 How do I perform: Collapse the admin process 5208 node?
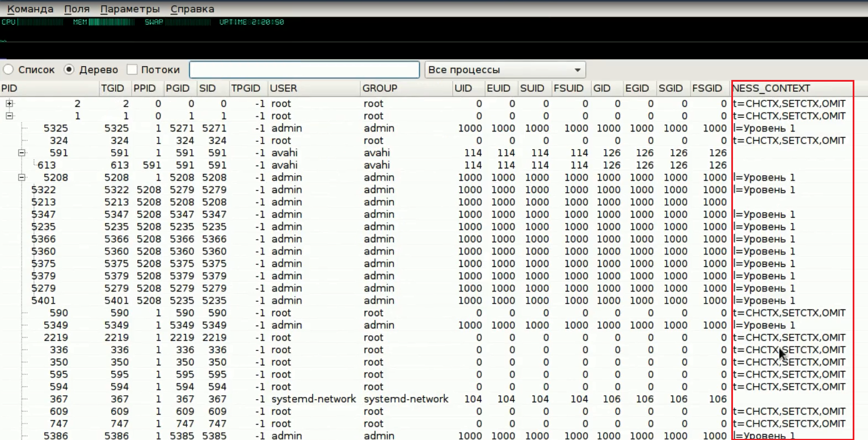[x=22, y=177]
